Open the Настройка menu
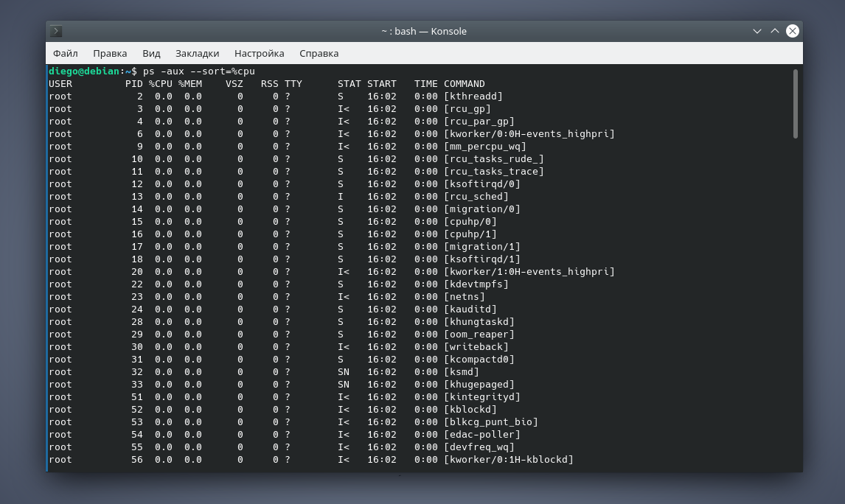The image size is (845, 504). point(259,53)
